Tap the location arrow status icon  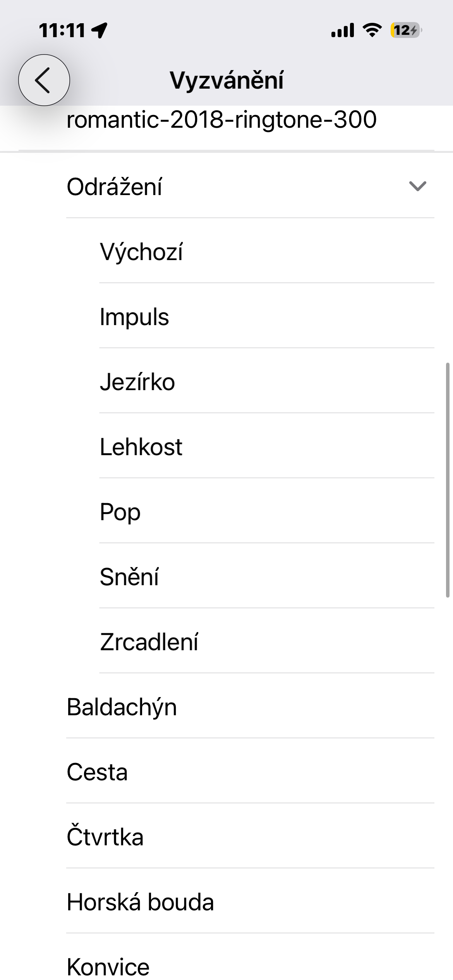point(100,30)
